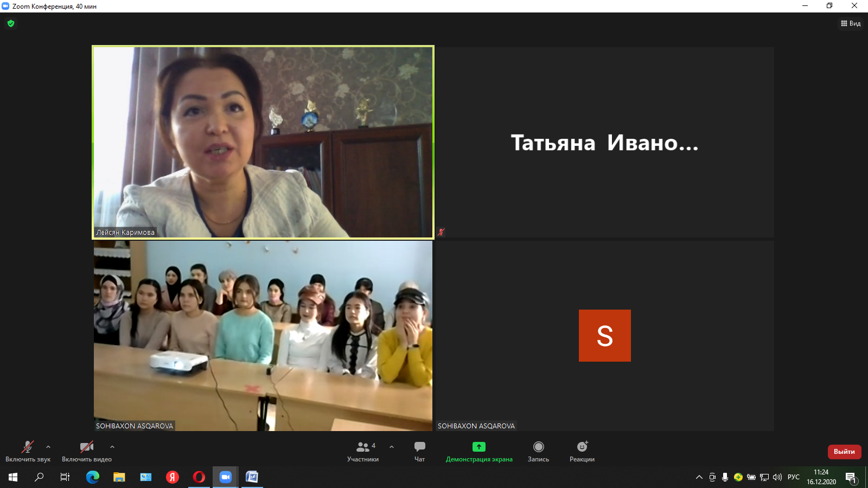This screenshot has height=488, width=868.
Task: Open Yandex browser from the taskbar
Action: point(173,477)
